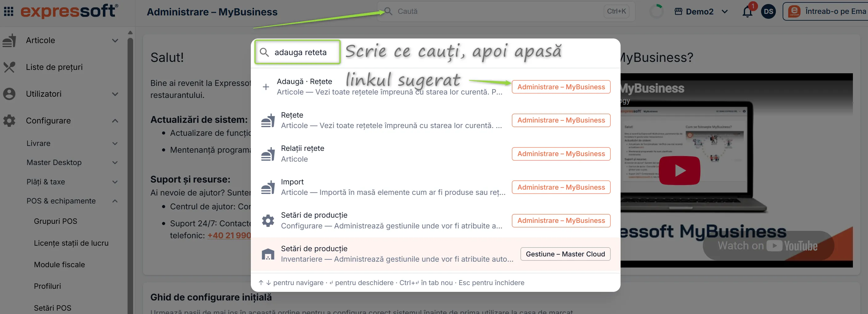Click Administrare – MyBusiness button on Import row

[x=561, y=187]
